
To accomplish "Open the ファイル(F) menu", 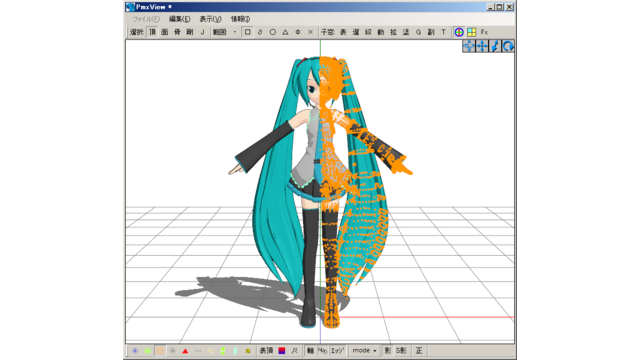I will tap(146, 19).
